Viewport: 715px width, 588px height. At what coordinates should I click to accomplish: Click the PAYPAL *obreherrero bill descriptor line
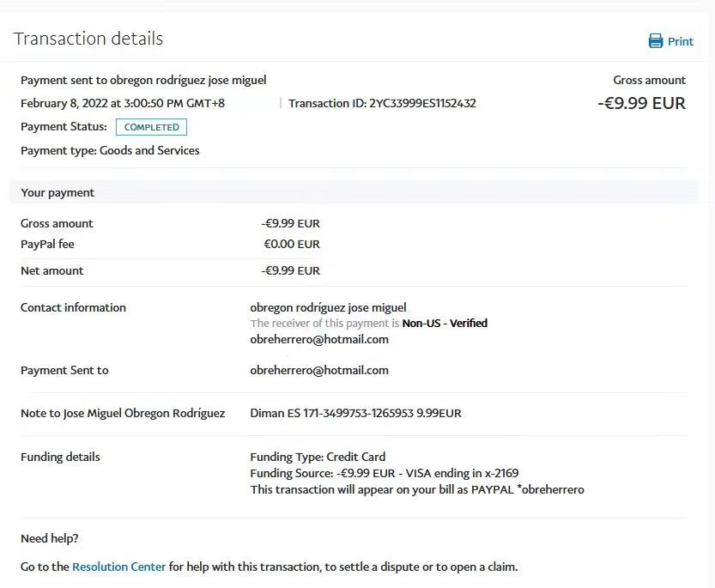pyautogui.click(x=417, y=489)
